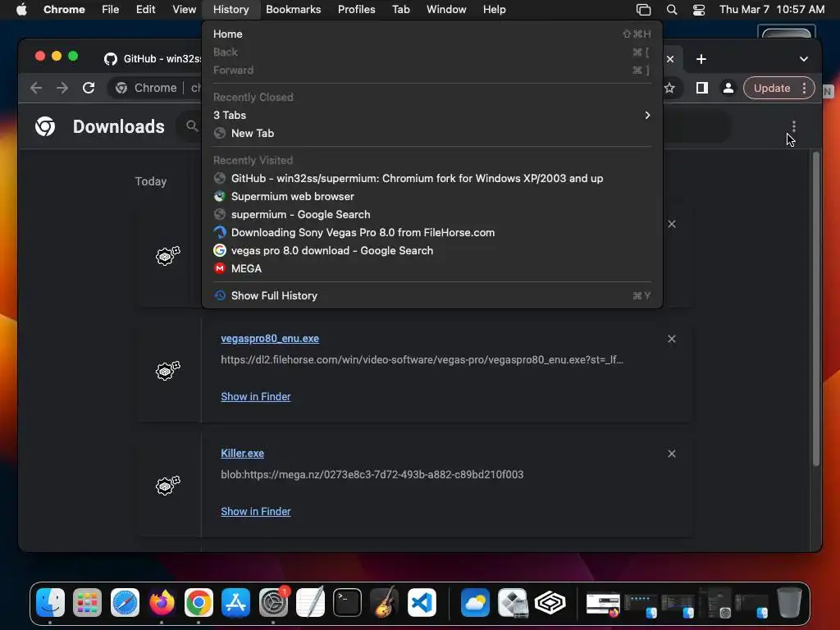Open the MEGA history entry

pos(431,268)
